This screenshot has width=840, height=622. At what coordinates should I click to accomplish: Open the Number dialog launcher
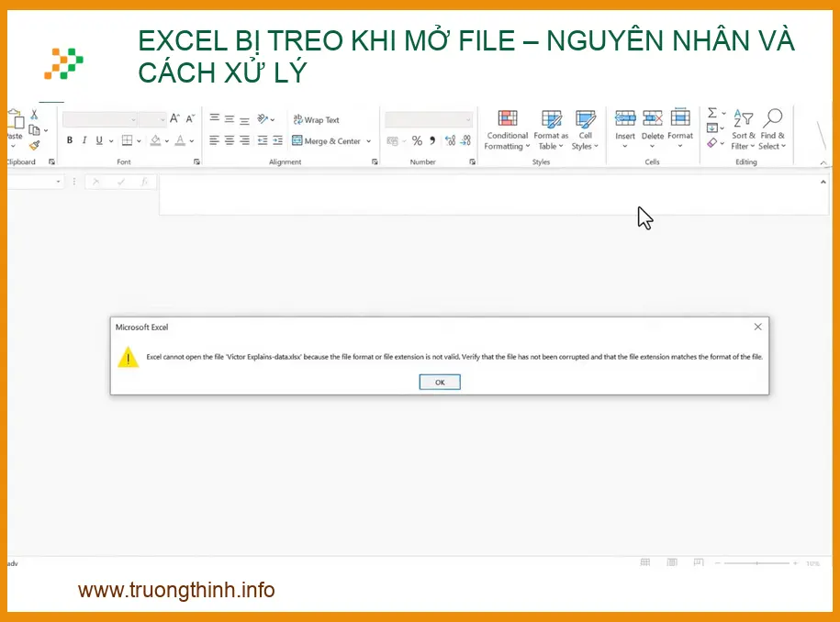(472, 161)
